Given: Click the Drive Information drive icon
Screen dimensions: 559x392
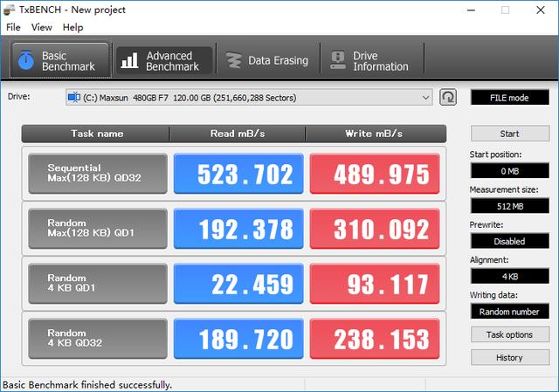Looking at the screenshot, I should pos(338,60).
